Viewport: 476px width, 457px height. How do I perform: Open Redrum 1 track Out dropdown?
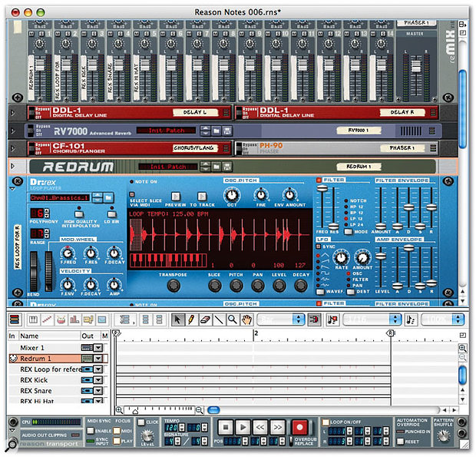(98, 359)
